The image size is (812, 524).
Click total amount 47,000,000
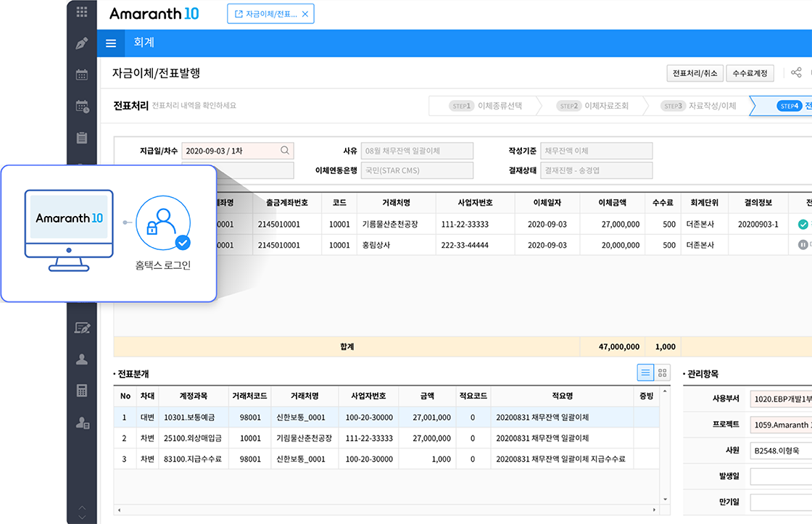619,346
